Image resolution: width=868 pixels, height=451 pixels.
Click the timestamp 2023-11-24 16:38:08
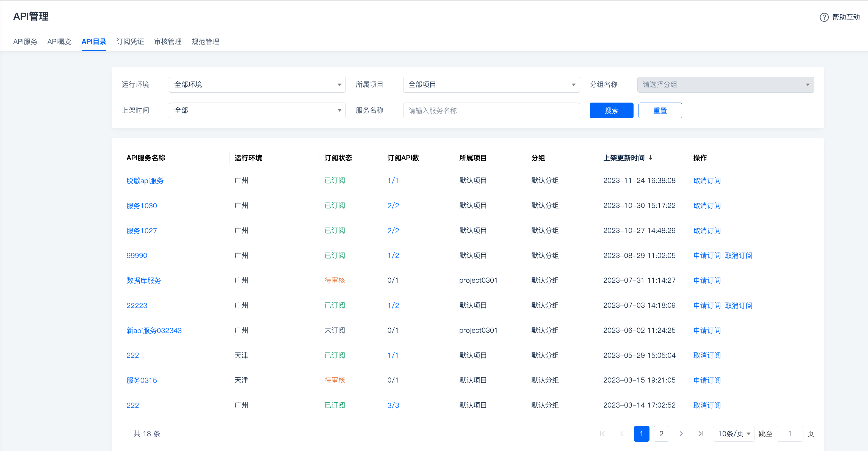[639, 181]
